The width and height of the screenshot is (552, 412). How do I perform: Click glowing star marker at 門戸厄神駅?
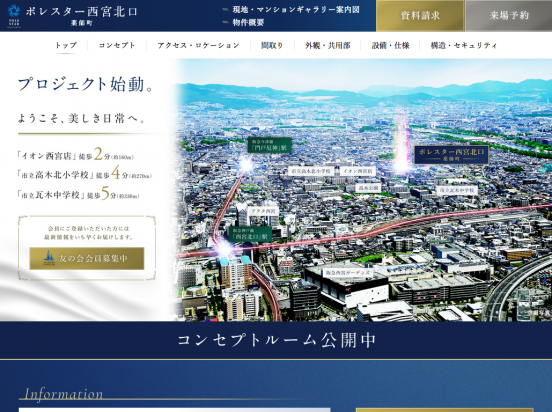[x=246, y=164]
